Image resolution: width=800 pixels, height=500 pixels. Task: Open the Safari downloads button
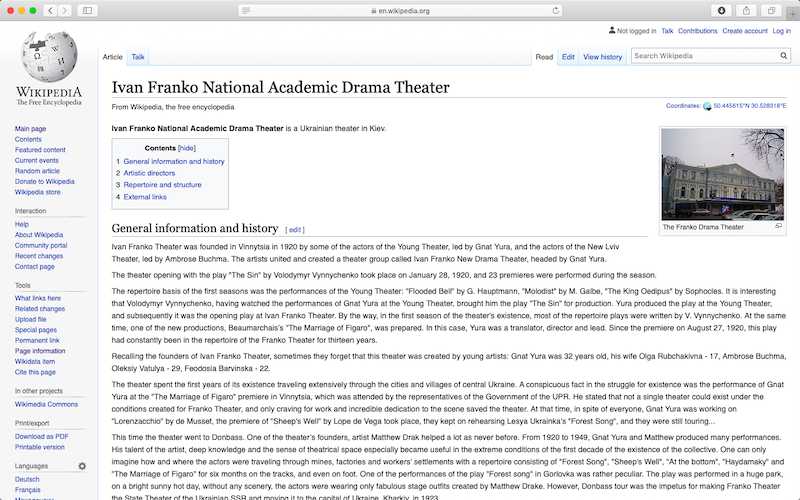pyautogui.click(x=721, y=10)
